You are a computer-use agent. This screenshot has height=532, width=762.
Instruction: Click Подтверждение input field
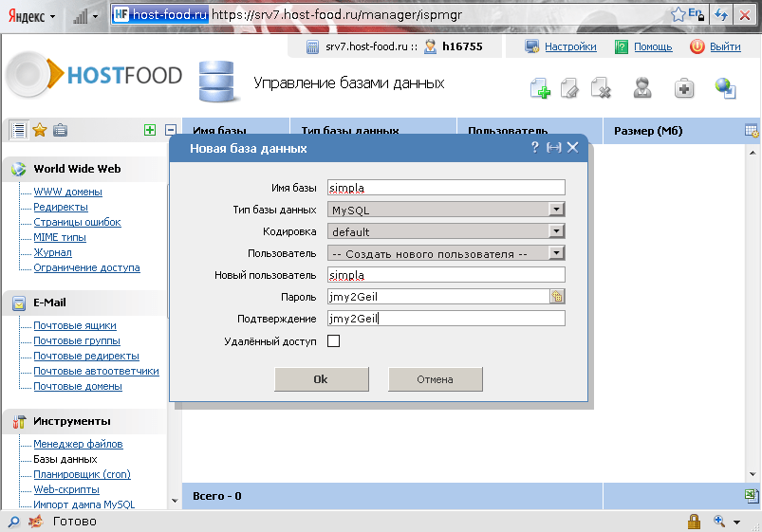pyautogui.click(x=446, y=319)
